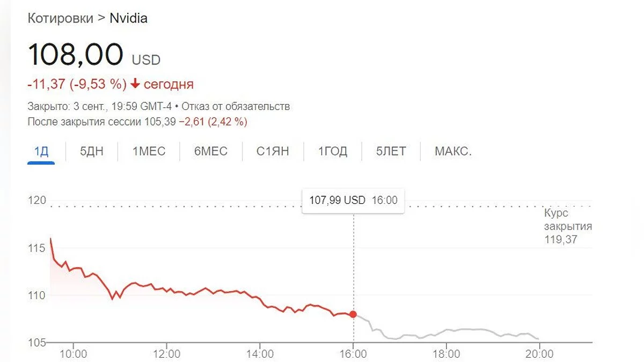Open the МАКС. full history tab
The height and width of the screenshot is (362, 644).
pos(453,152)
